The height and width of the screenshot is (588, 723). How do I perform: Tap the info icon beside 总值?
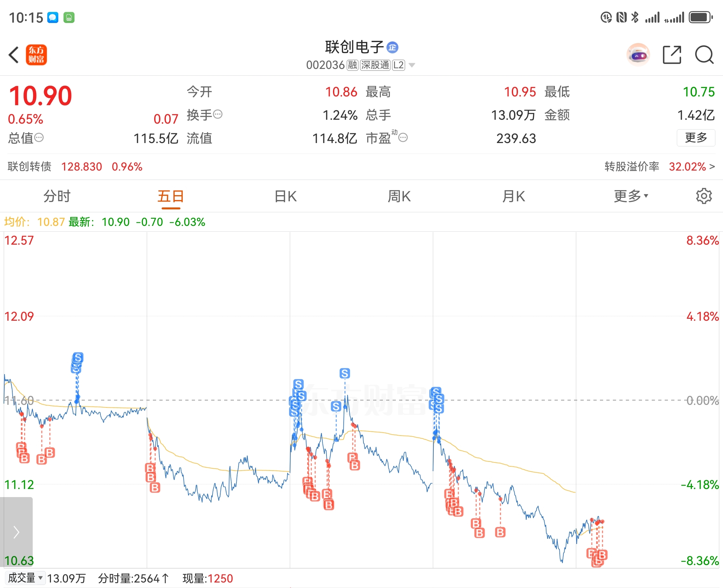[x=39, y=138]
